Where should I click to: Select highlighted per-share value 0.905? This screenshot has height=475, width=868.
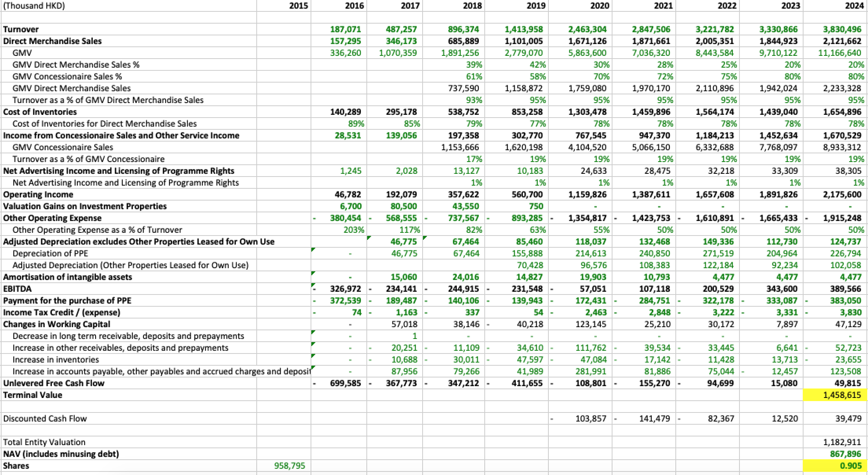(x=835, y=466)
